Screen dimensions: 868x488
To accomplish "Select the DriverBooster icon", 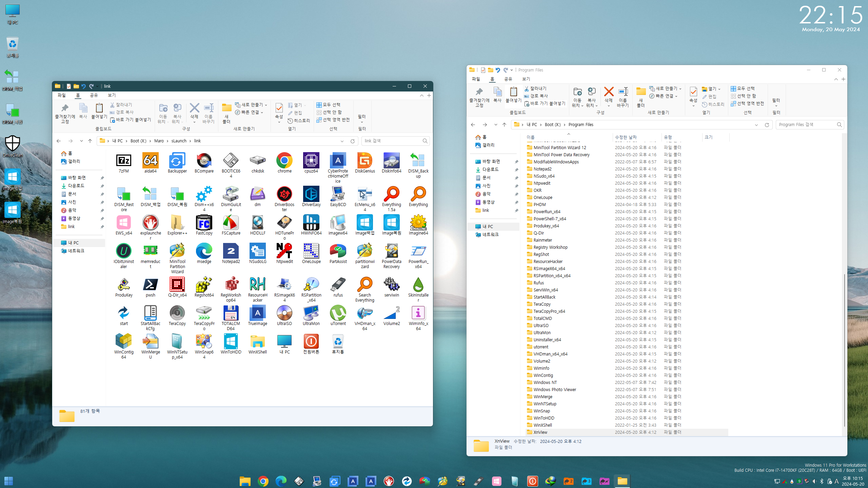I will [x=284, y=194].
